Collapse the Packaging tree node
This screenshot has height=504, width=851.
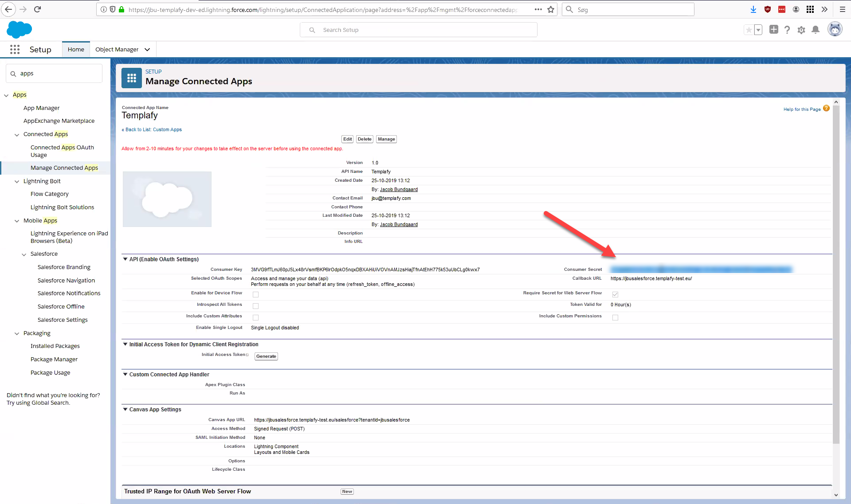coord(17,334)
